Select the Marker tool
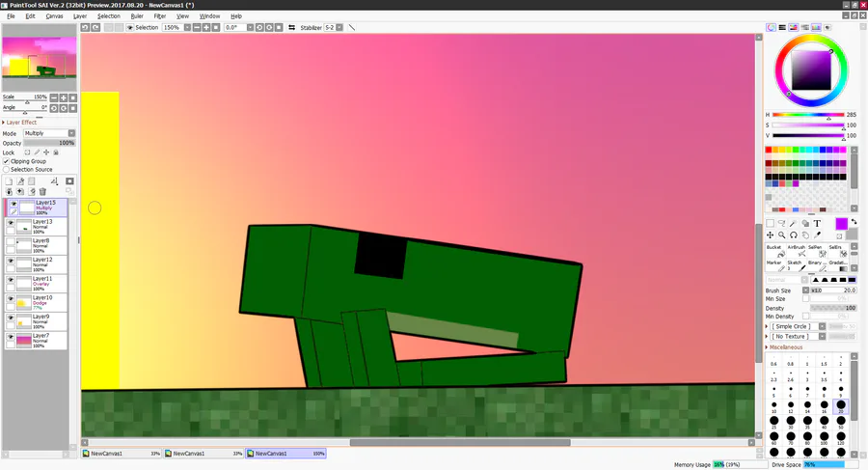The width and height of the screenshot is (868, 470). pyautogui.click(x=774, y=265)
